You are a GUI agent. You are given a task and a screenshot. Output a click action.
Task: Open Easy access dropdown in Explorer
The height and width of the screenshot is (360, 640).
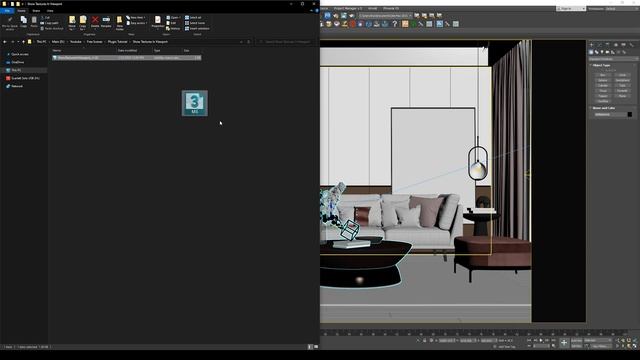pos(137,23)
